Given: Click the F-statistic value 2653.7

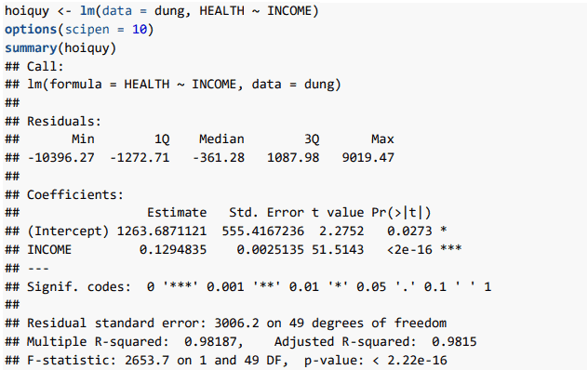Looking at the screenshot, I should [x=147, y=360].
